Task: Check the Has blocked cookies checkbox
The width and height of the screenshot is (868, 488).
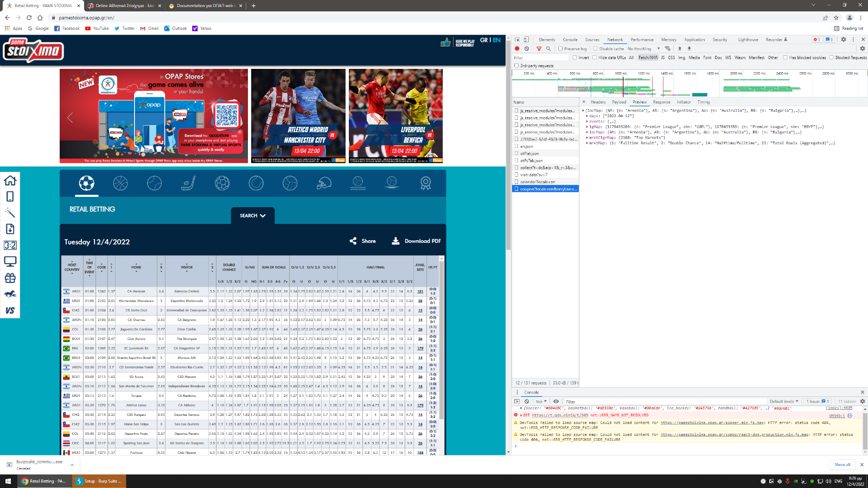Action: tap(785, 57)
